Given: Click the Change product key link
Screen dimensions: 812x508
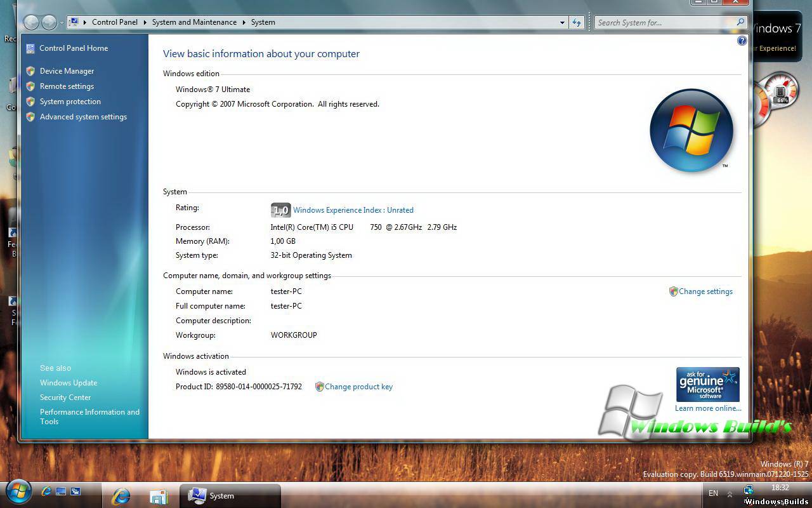Looking at the screenshot, I should [x=358, y=387].
